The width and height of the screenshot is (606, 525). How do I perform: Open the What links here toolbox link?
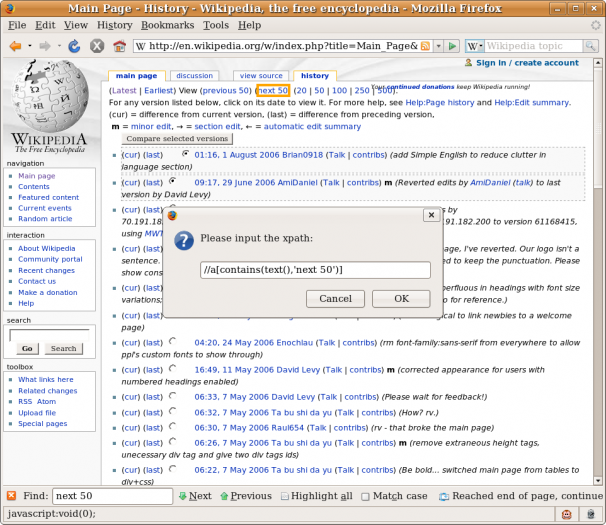pyautogui.click(x=46, y=379)
